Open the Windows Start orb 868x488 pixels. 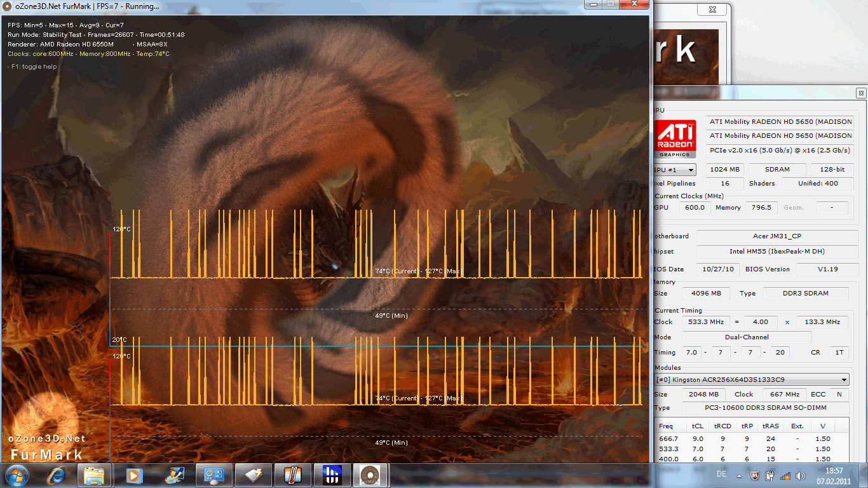tap(17, 475)
